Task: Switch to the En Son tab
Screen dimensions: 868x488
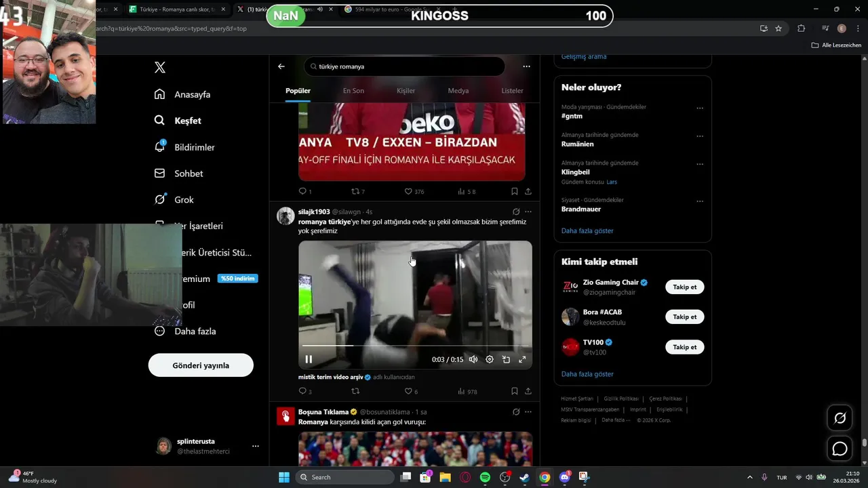Action: coord(353,91)
